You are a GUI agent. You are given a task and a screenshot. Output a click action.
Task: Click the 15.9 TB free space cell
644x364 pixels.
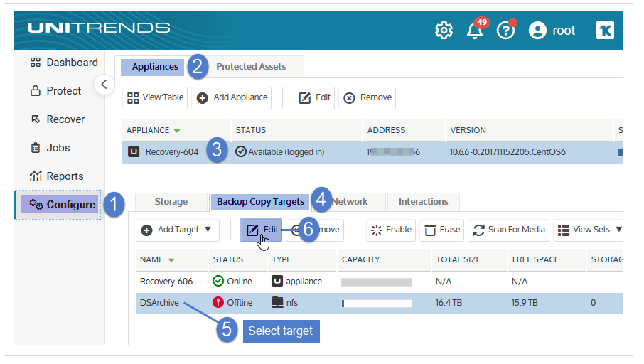pos(524,303)
